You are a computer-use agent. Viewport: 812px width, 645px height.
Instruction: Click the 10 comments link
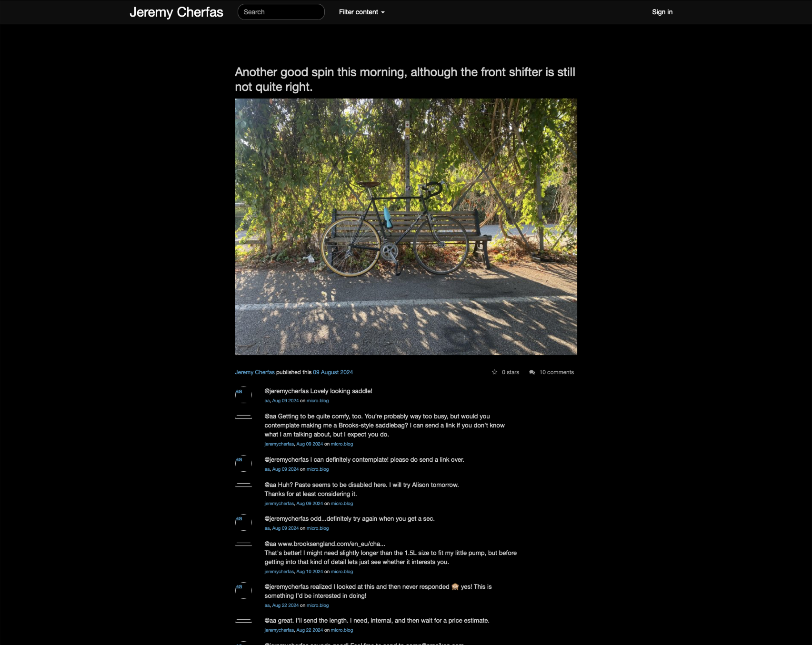[556, 372]
